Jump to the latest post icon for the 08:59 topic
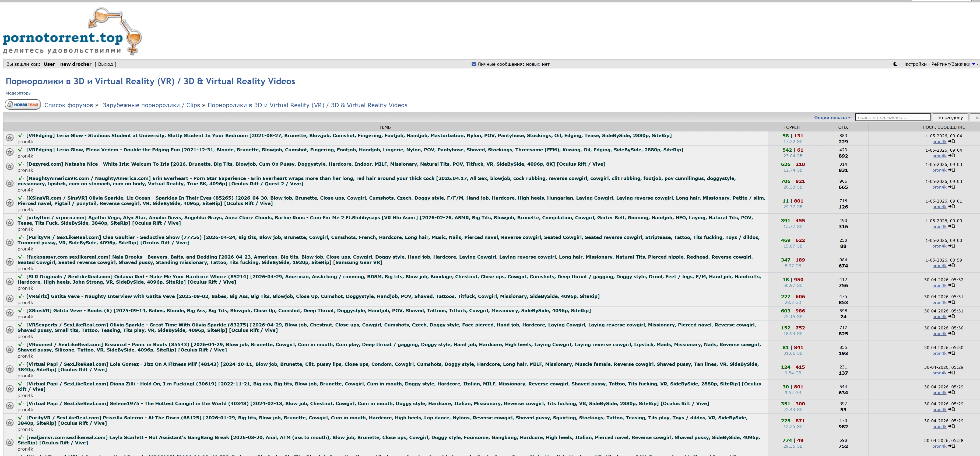This screenshot has width=980, height=456. (951, 266)
